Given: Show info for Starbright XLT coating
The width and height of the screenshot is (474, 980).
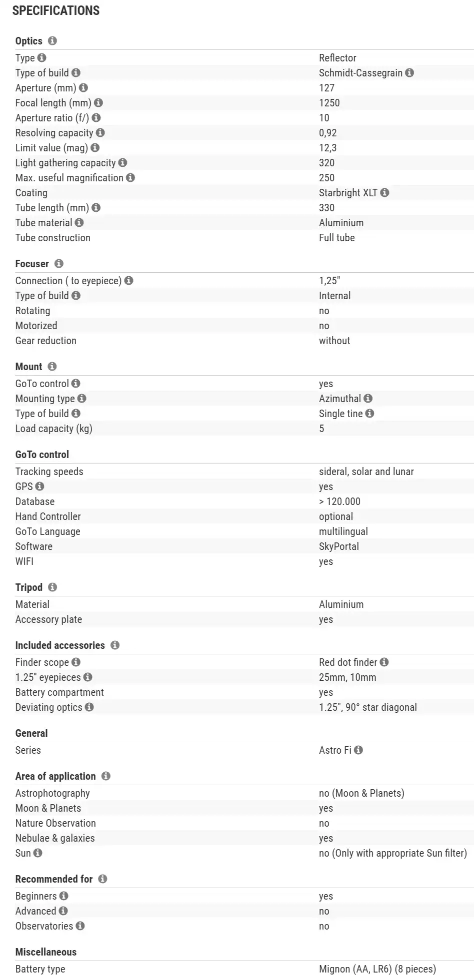Looking at the screenshot, I should coord(384,193).
